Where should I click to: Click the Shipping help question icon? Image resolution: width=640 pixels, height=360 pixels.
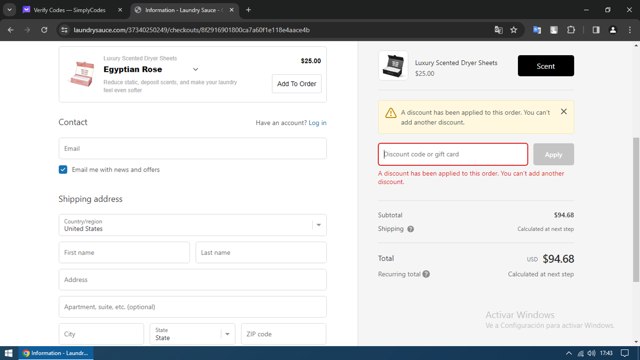pos(411,229)
